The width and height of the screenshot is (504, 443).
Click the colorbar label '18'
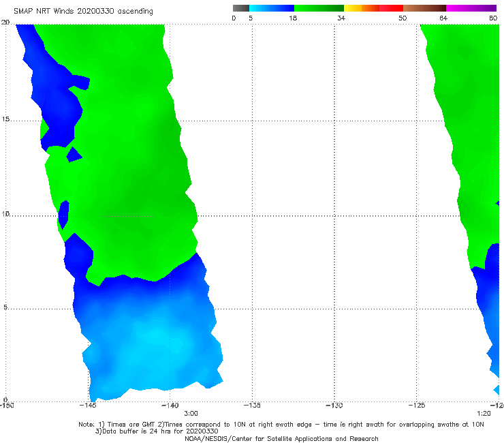pos(293,18)
